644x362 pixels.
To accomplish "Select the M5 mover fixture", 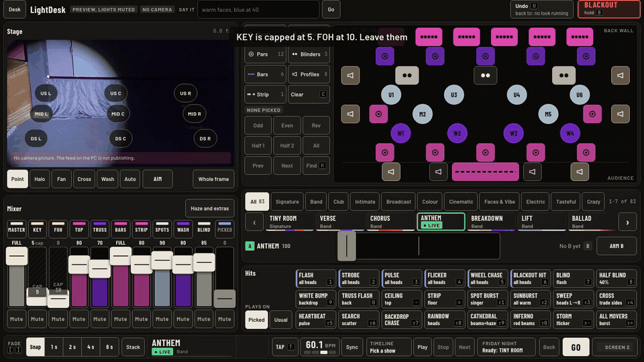I will pos(548,114).
